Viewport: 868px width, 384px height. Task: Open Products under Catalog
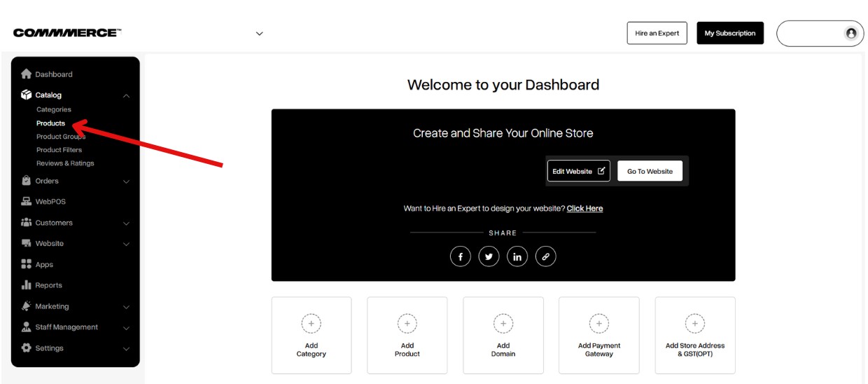(50, 123)
